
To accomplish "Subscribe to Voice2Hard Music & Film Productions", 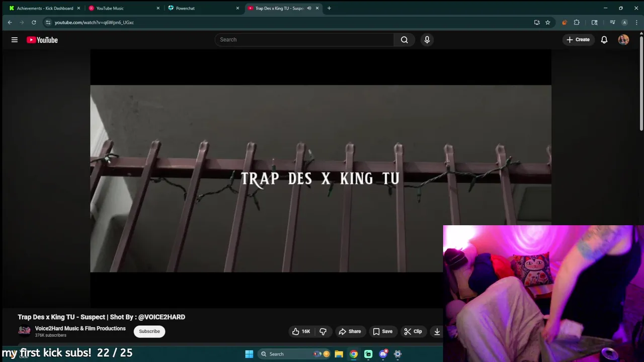I will coord(149,331).
